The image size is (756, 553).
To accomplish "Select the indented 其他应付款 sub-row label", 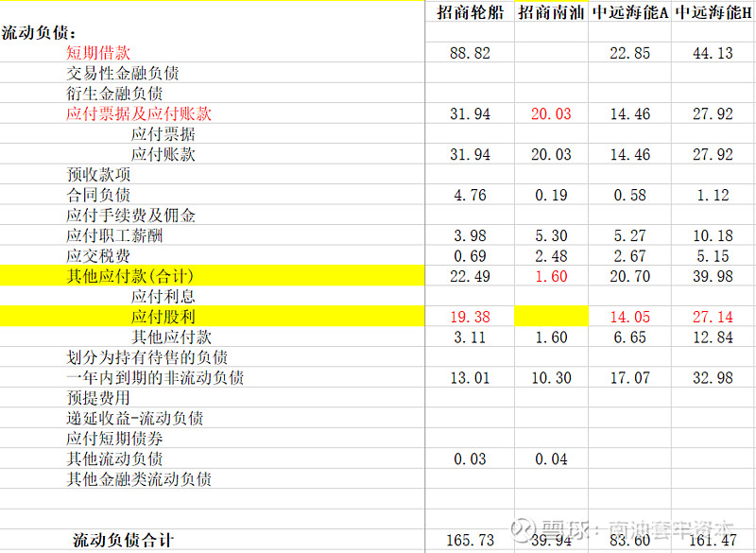I will click(171, 337).
